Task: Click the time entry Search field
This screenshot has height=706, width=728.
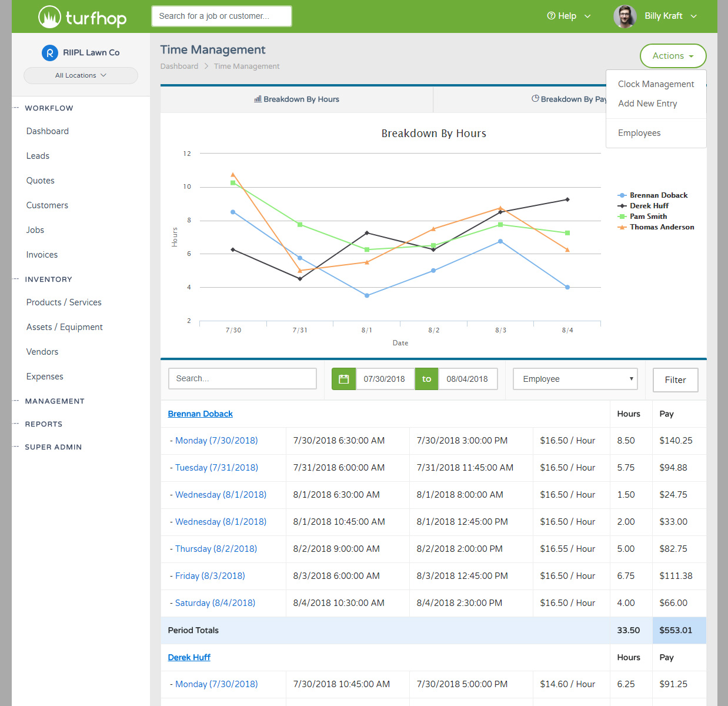Action: [x=242, y=379]
